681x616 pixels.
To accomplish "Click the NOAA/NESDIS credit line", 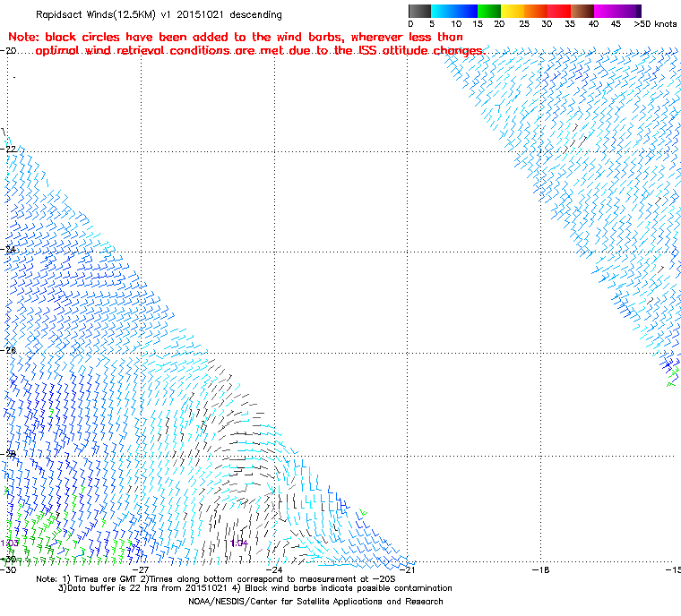I will click(315, 602).
